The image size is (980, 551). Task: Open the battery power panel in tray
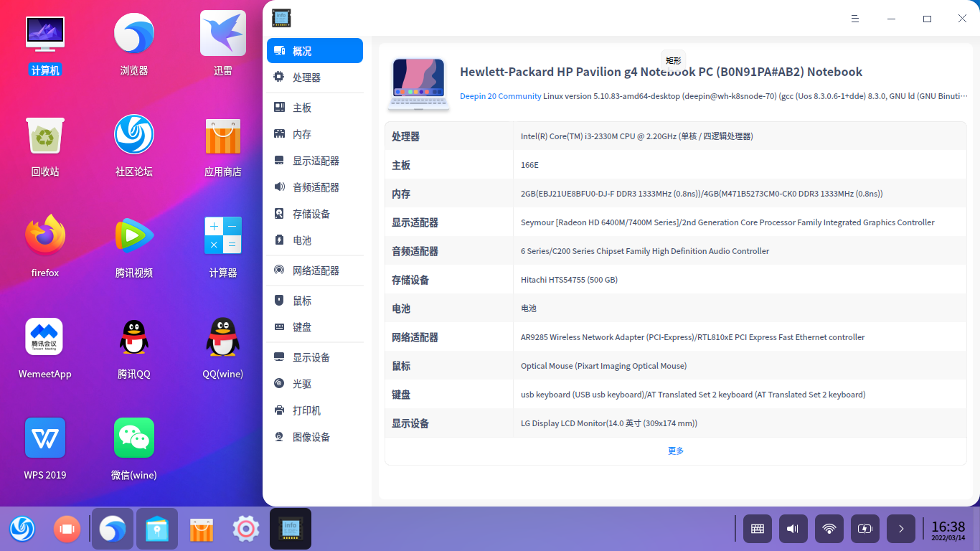(x=864, y=529)
